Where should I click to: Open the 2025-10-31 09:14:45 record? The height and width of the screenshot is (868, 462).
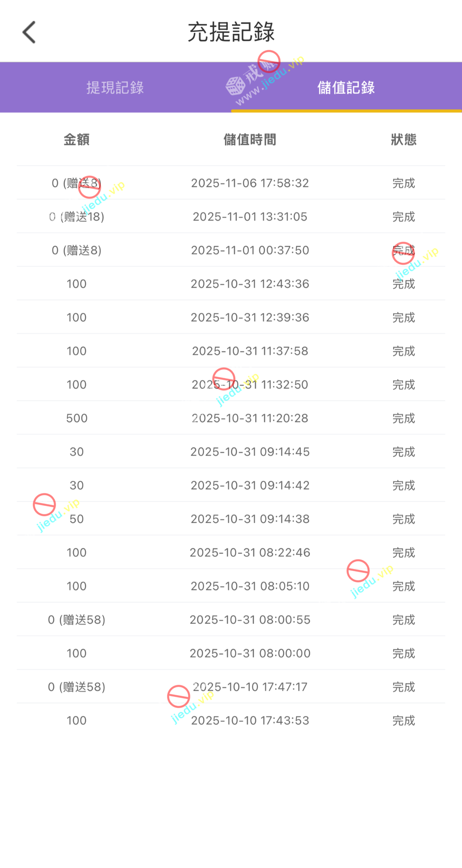pyautogui.click(x=250, y=452)
